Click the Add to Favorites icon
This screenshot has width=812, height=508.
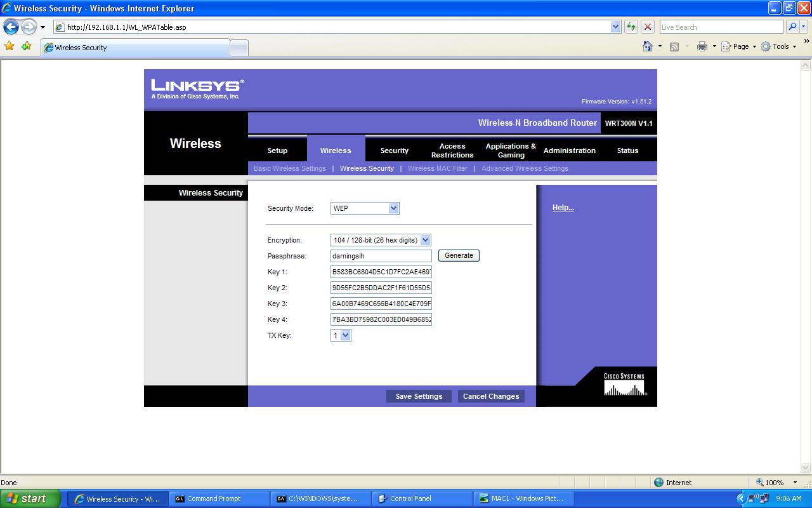coord(26,46)
